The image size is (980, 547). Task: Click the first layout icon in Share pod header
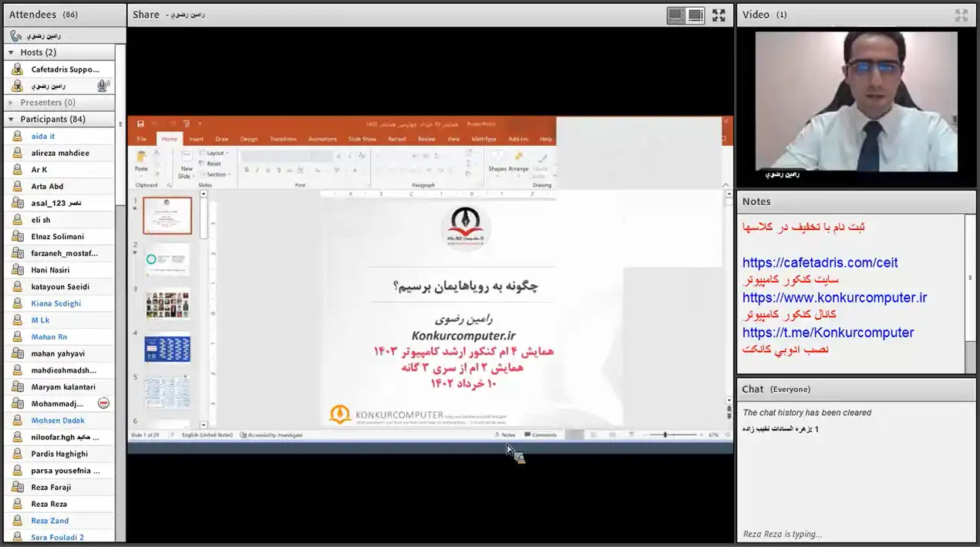coord(676,15)
